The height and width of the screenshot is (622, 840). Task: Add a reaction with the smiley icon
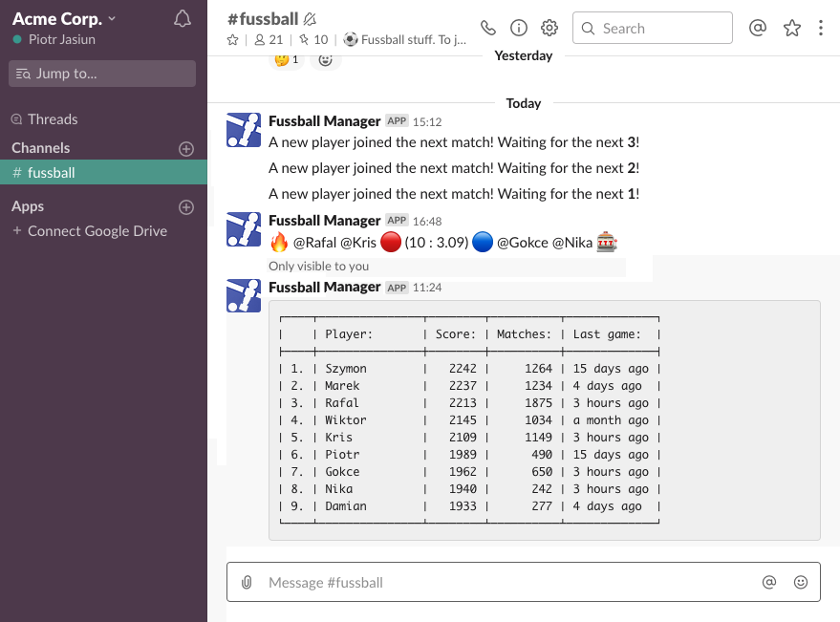point(325,59)
